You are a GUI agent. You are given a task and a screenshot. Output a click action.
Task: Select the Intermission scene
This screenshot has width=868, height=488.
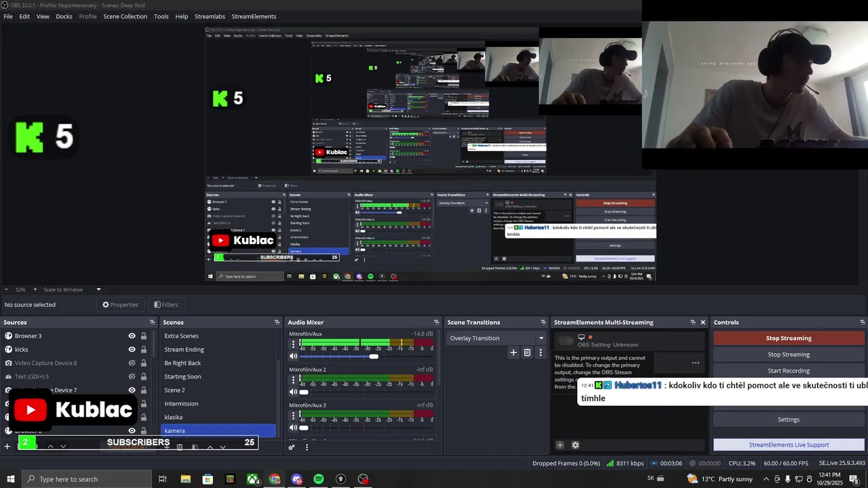(x=181, y=403)
